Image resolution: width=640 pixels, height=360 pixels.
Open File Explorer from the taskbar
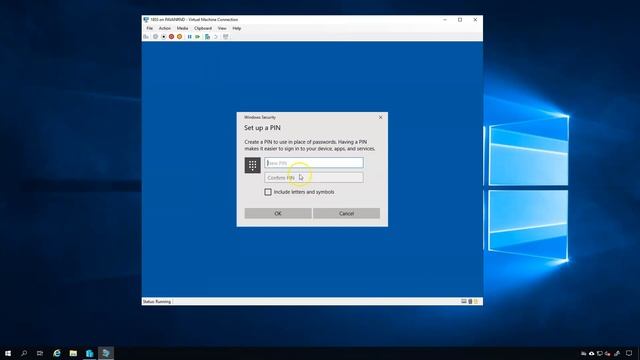tap(73, 353)
